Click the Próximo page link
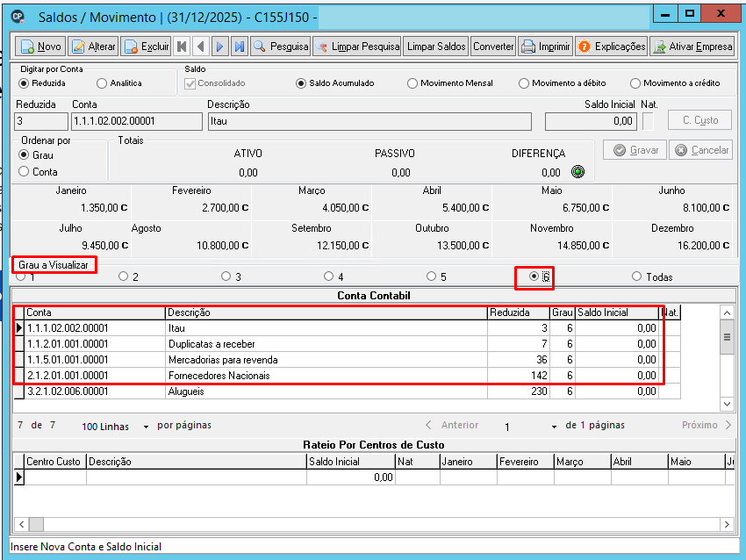The width and height of the screenshot is (746, 560). (706, 425)
